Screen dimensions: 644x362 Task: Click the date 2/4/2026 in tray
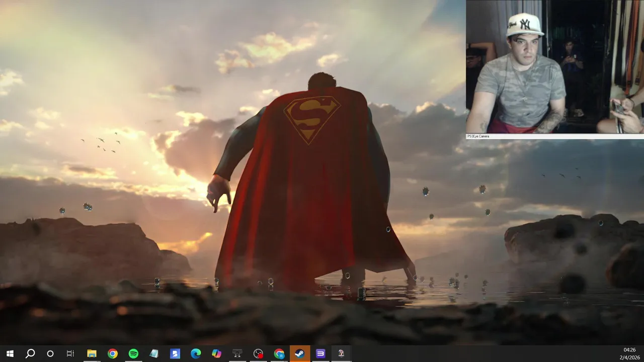click(x=629, y=357)
